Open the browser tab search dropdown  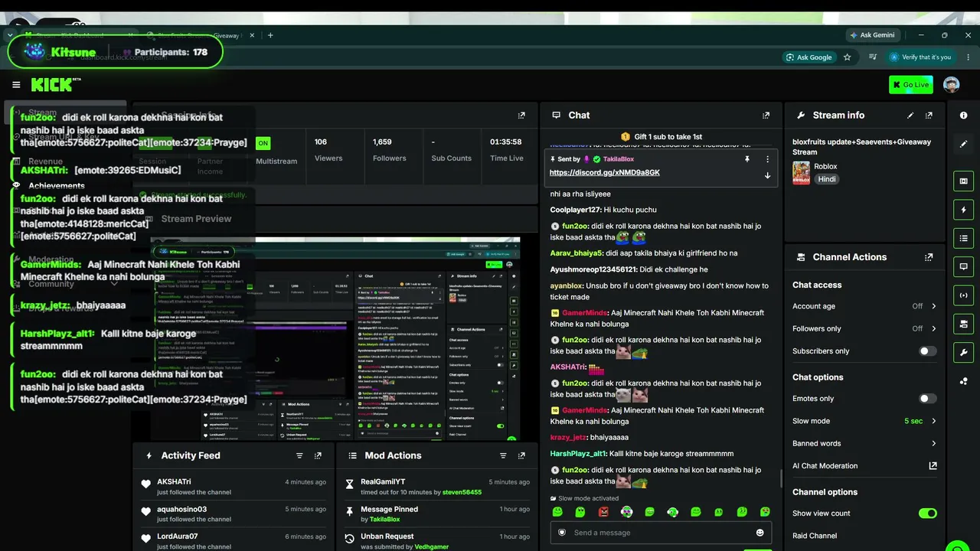[10, 35]
